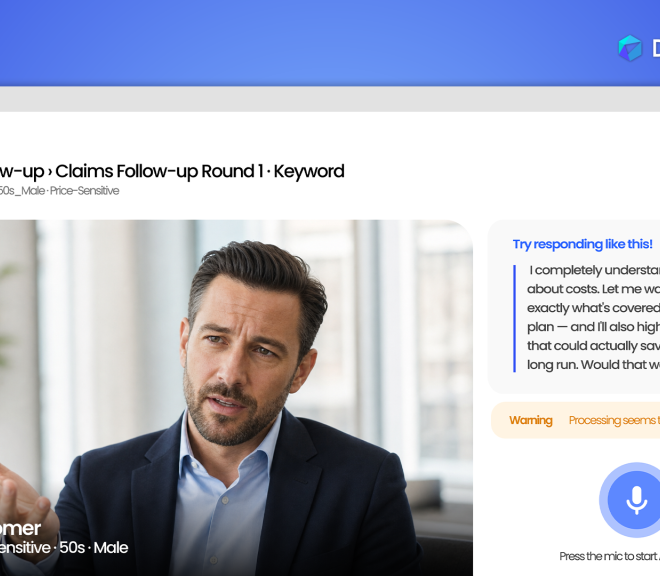660x576 pixels.
Task: Click the 'Processing seems' warning message
Action: click(614, 420)
